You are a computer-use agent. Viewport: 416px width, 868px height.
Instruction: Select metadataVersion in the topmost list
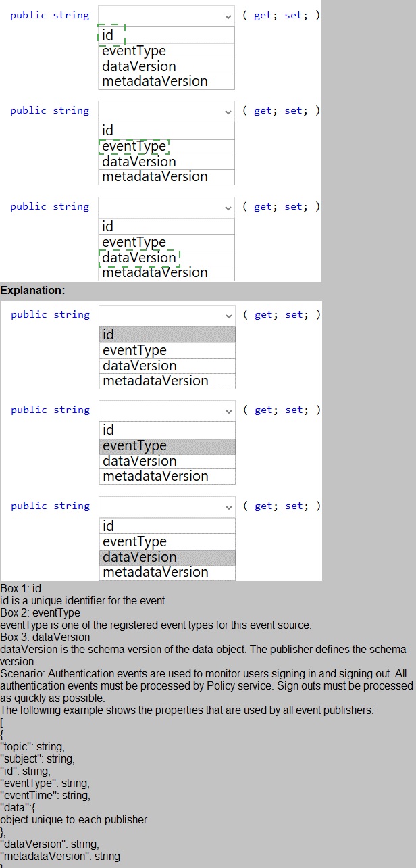pyautogui.click(x=155, y=81)
